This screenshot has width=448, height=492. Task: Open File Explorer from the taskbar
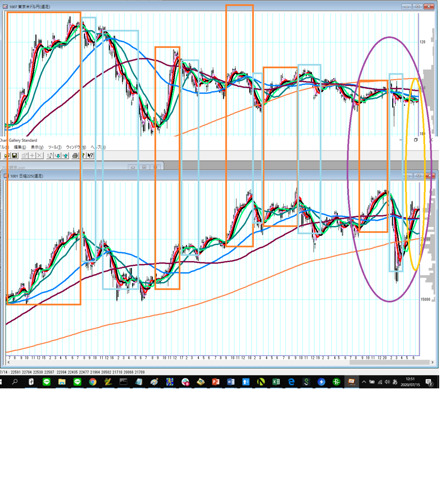[62, 382]
